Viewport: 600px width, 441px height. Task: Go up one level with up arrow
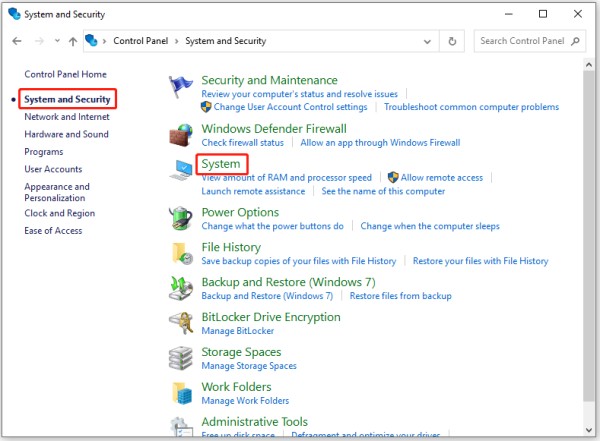(x=73, y=41)
